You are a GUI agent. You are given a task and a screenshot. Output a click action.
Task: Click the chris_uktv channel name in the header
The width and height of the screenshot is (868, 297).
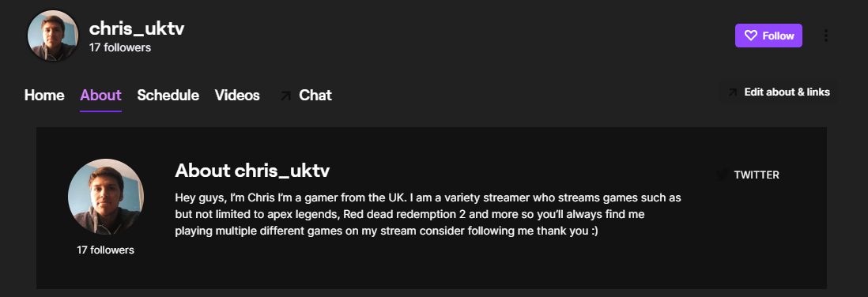click(x=137, y=28)
